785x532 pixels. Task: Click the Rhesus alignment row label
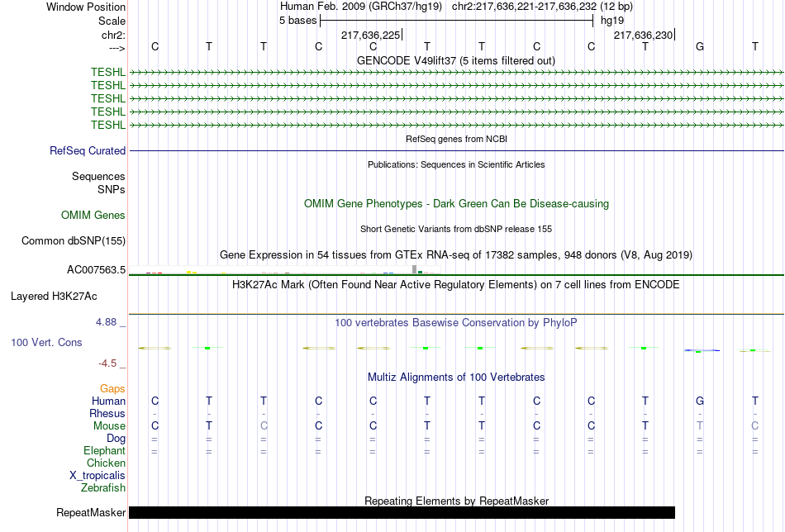pos(107,413)
